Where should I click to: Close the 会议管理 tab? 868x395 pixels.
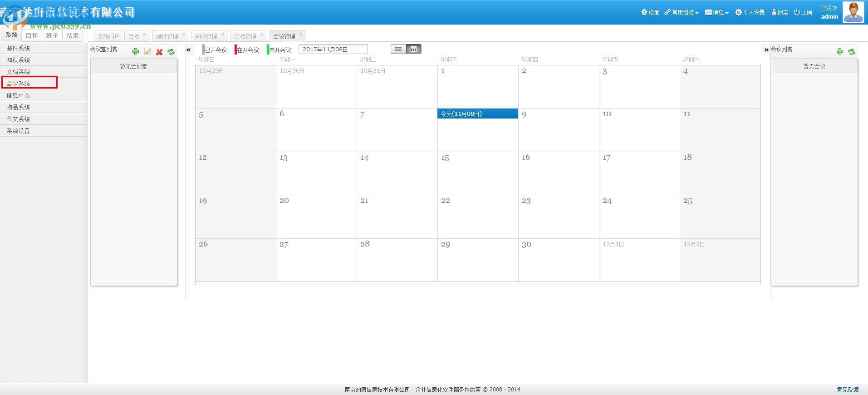301,34
